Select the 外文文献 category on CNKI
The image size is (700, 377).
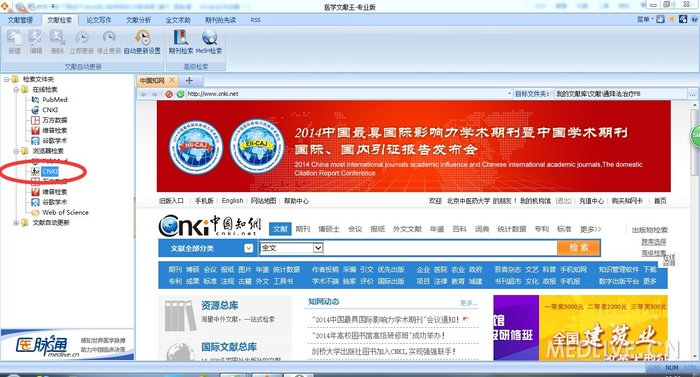(x=407, y=229)
